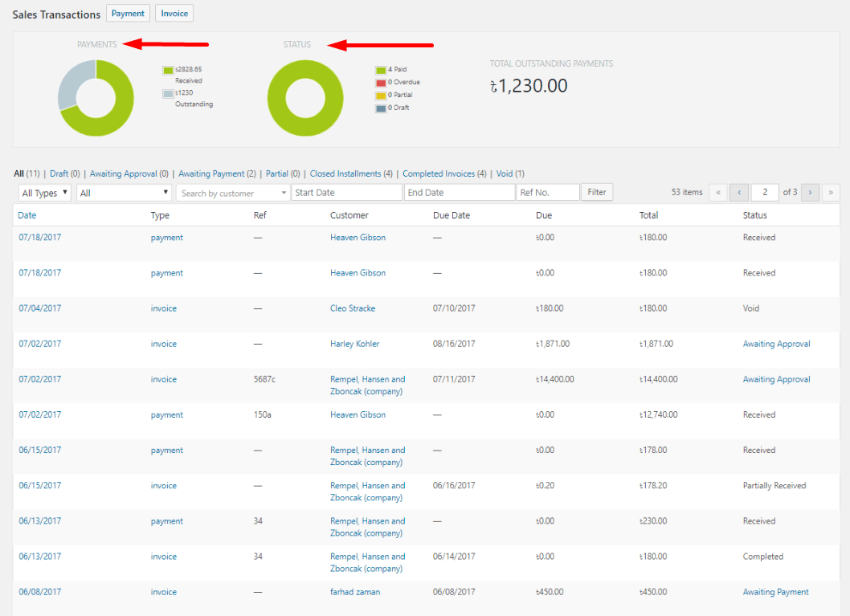This screenshot has height=616, width=850.
Task: Click the green Paid legend swatch
Action: pyautogui.click(x=381, y=71)
